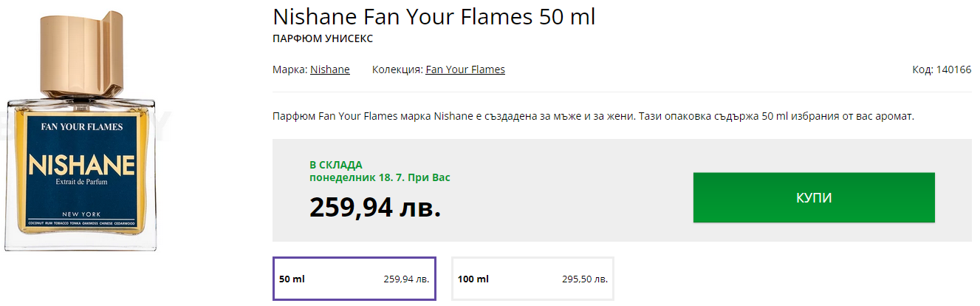Click the product code Код: 140166
Viewport: 980px width, 306px height.
tap(942, 69)
